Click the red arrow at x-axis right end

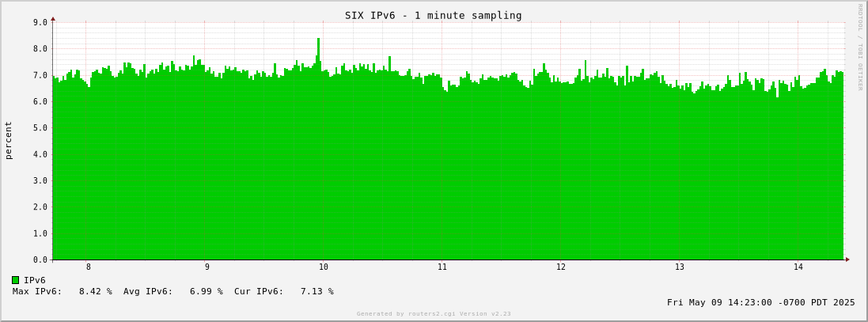(847, 259)
